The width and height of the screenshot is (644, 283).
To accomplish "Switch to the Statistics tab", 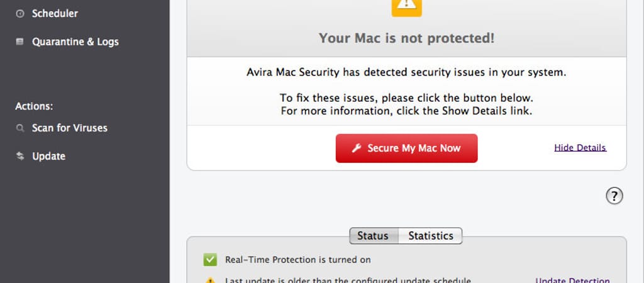I will tap(431, 236).
